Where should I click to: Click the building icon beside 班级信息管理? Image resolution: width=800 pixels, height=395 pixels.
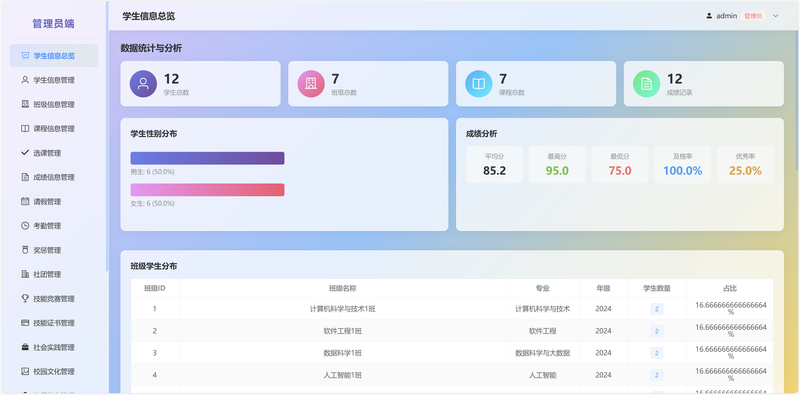[25, 104]
